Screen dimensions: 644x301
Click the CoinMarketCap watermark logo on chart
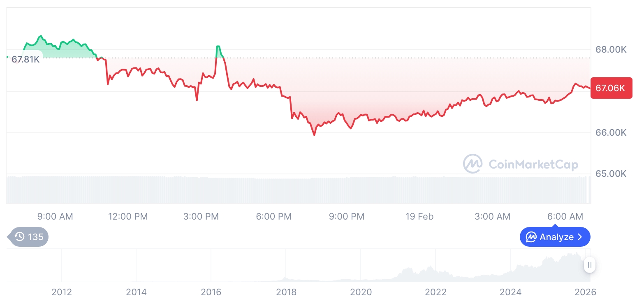pyautogui.click(x=473, y=164)
